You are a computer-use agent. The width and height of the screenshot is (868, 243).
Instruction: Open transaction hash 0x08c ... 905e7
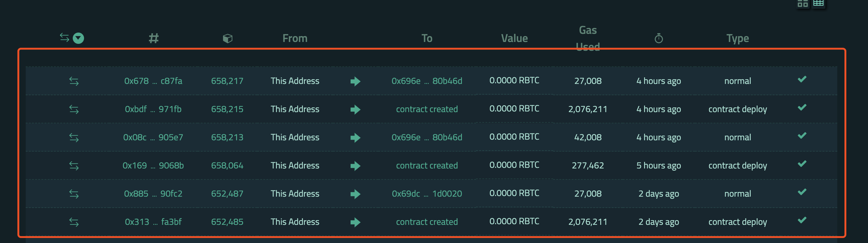153,137
